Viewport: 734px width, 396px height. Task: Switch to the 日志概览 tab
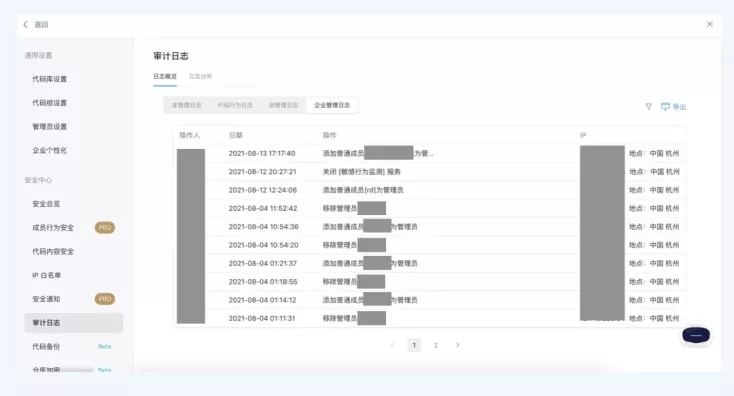[x=165, y=76]
